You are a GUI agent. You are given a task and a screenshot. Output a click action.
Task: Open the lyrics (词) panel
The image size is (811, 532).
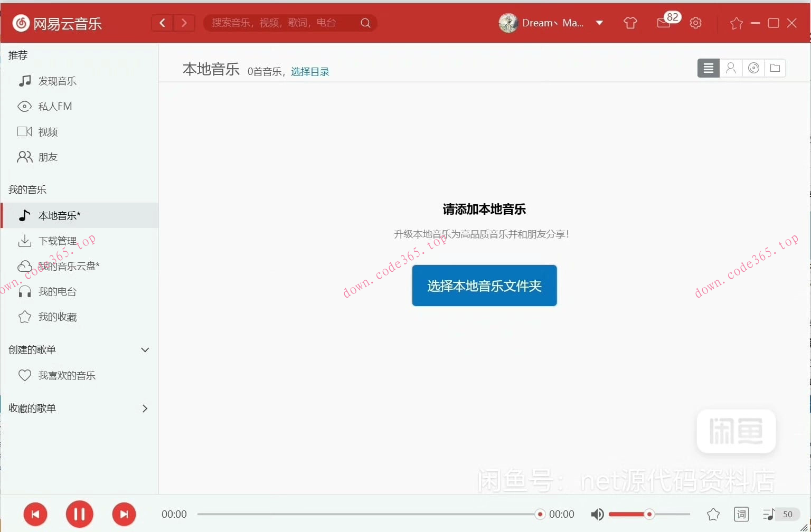(x=741, y=514)
